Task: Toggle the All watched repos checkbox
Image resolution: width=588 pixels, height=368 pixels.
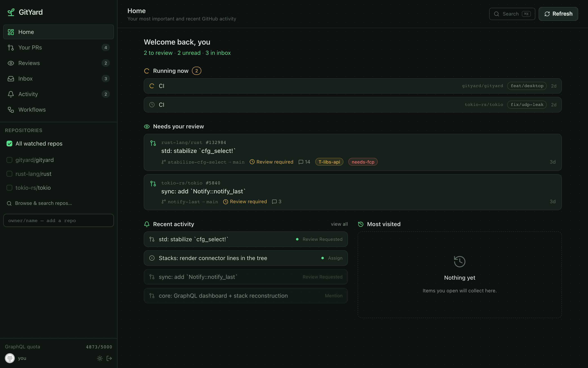Action: coord(9,144)
